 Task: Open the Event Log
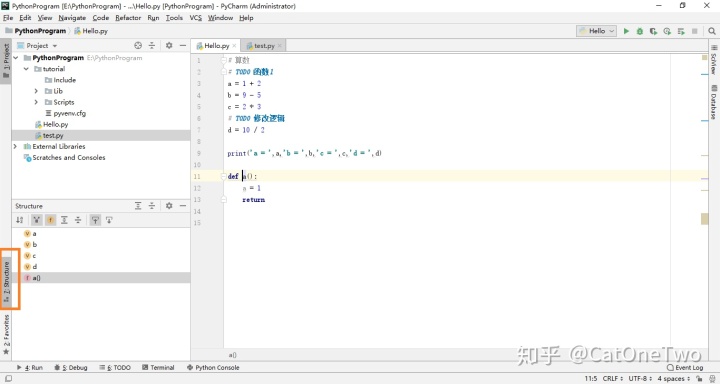pyautogui.click(x=685, y=367)
